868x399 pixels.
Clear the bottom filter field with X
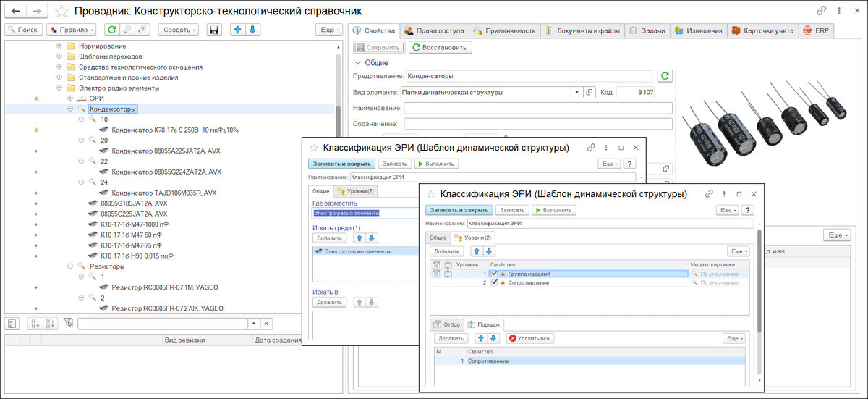[x=266, y=324]
